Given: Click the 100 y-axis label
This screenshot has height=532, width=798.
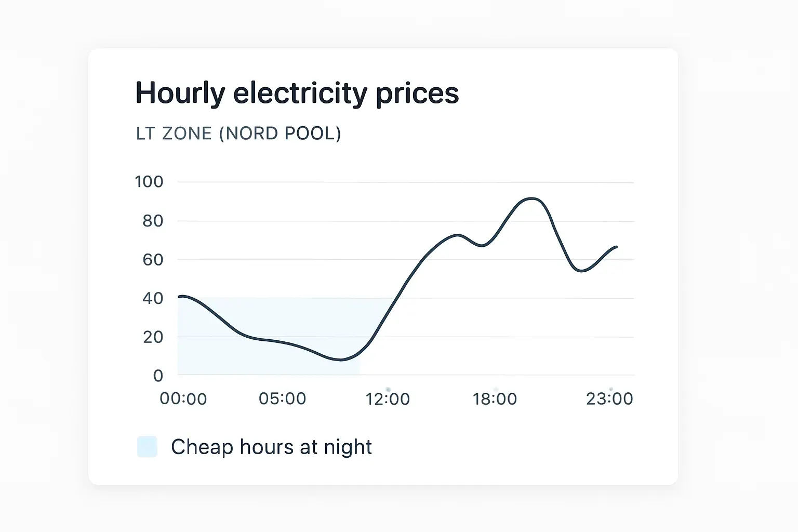Looking at the screenshot, I should 149,181.
